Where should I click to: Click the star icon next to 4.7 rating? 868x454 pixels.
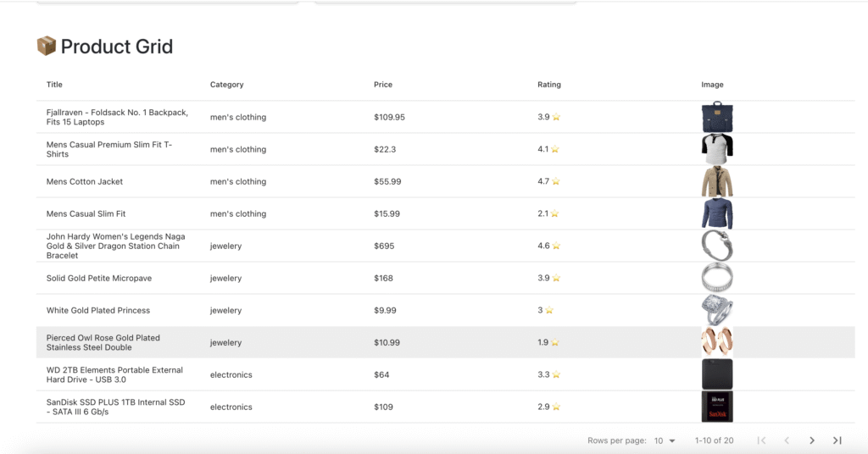[555, 182]
